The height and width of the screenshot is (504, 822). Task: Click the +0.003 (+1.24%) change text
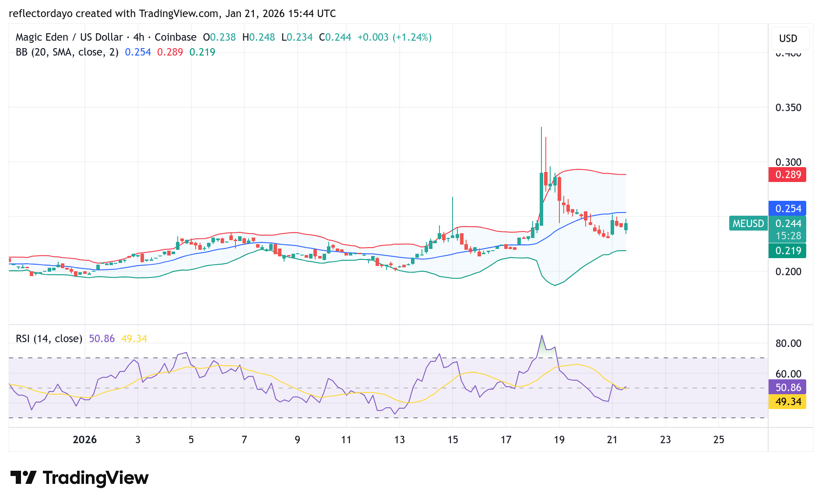pos(394,37)
